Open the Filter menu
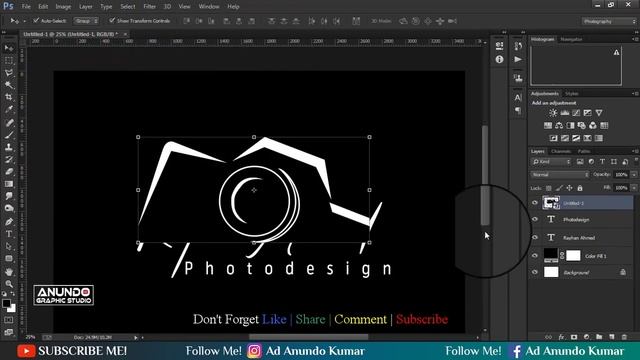The height and width of the screenshot is (360, 640). 149,7
